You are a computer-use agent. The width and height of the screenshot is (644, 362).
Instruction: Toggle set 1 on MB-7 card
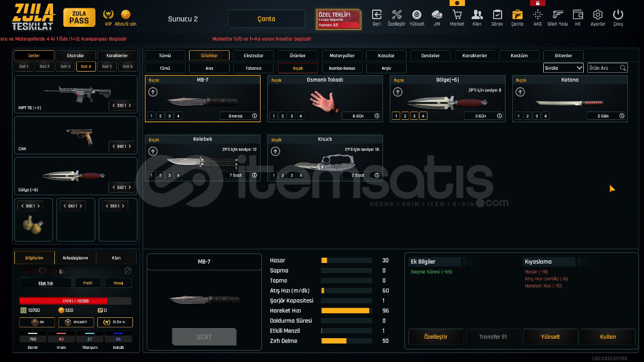151,116
